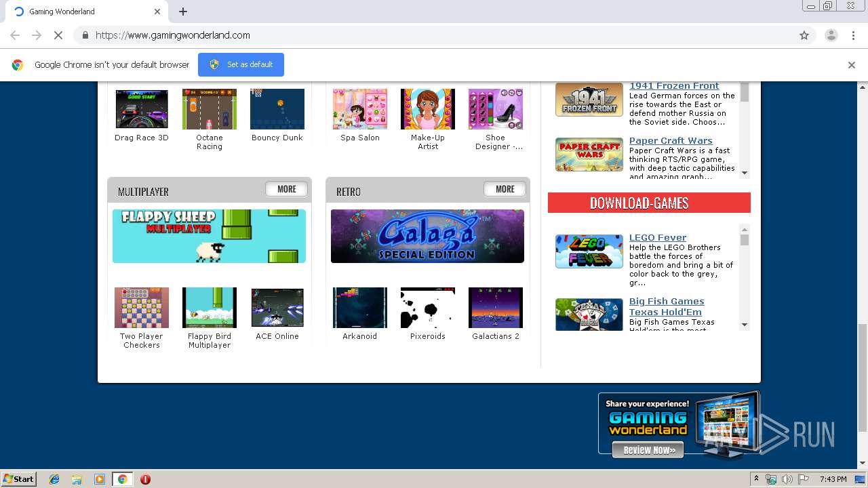Click the 1941 Frozen Front game image
Image resolution: width=868 pixels, height=488 pixels.
pos(589,100)
